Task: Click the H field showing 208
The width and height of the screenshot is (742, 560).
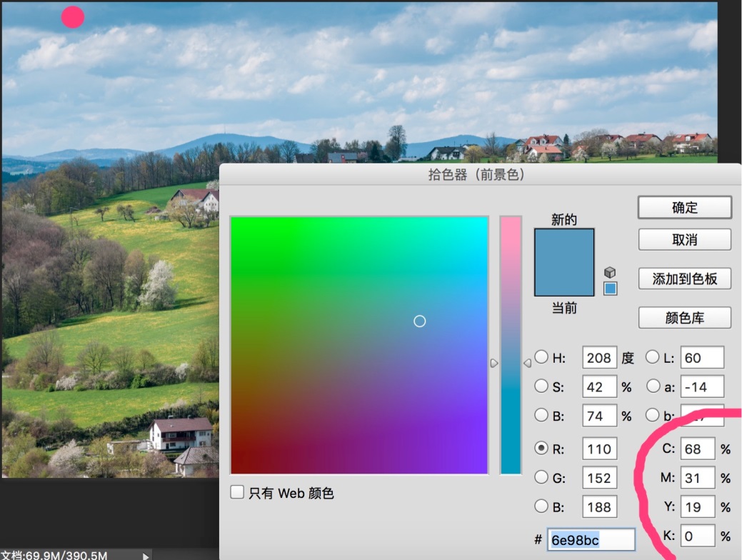Action: point(600,358)
